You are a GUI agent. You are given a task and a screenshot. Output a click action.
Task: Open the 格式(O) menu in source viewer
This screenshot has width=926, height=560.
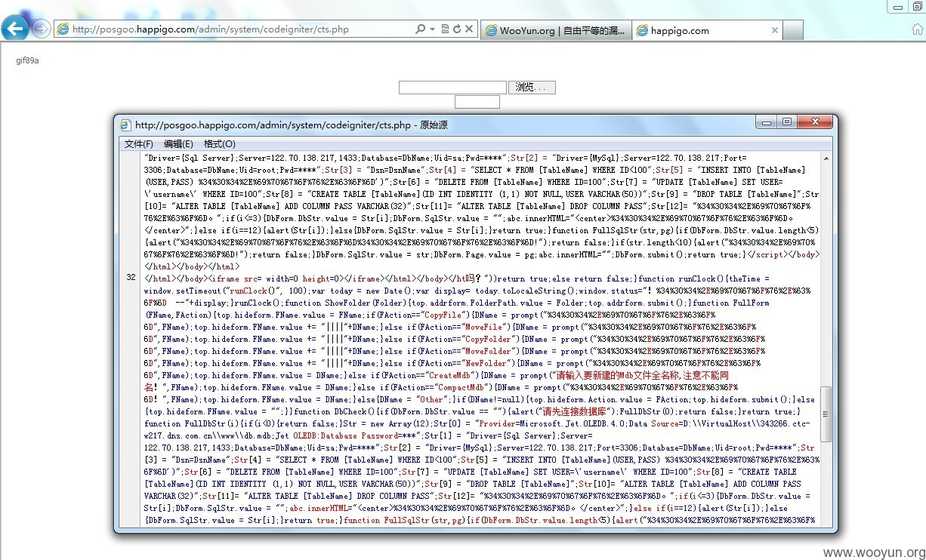coord(219,144)
